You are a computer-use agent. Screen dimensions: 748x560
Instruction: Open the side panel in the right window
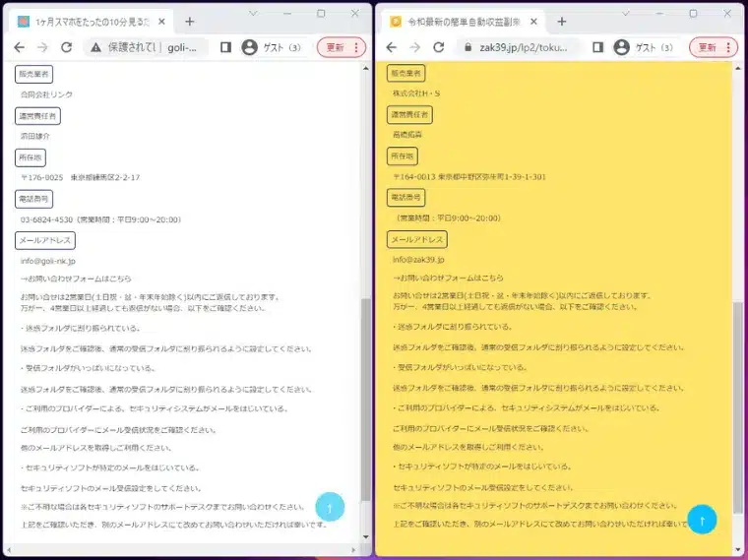(x=597, y=47)
